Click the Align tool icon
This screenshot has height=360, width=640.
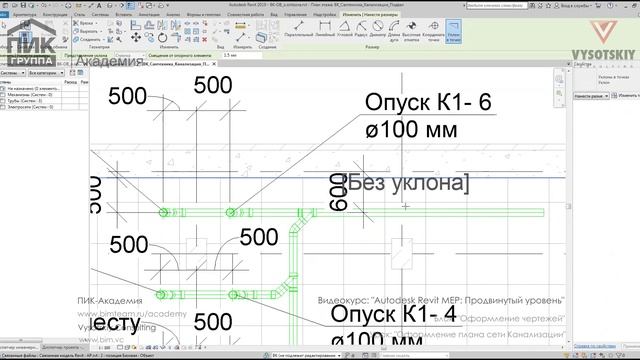point(136,25)
